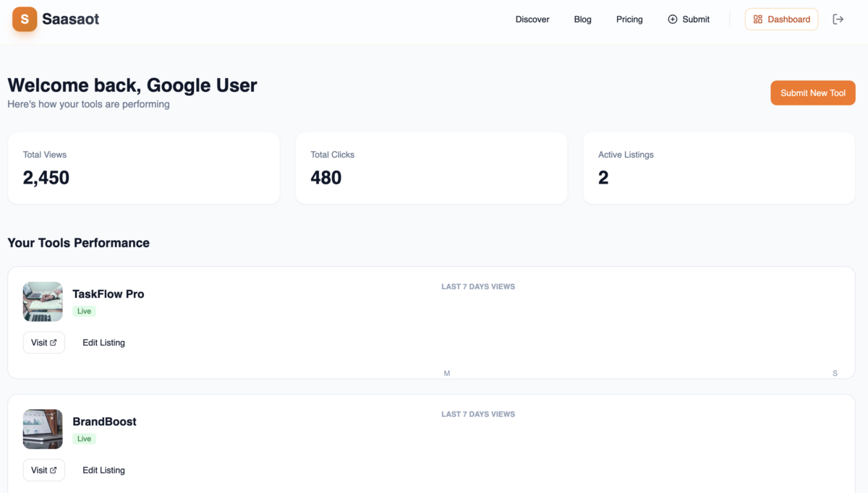868x493 pixels.
Task: Click the Active Listings count
Action: (604, 177)
